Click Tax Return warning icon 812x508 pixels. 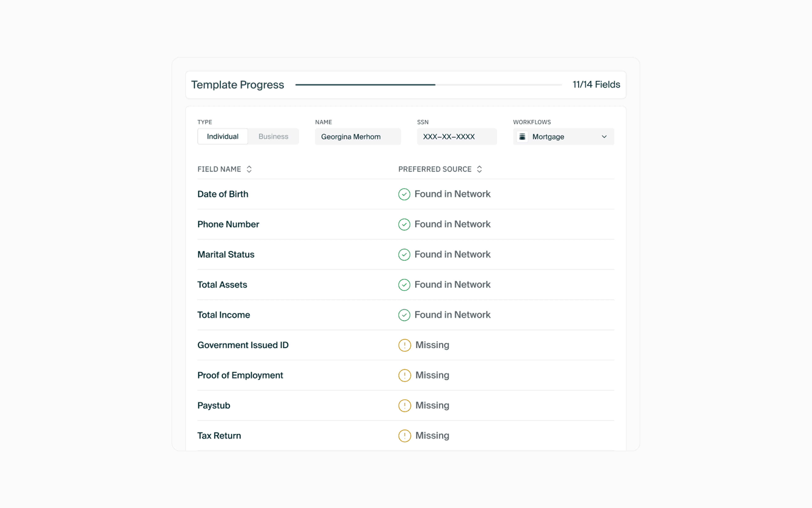click(404, 436)
